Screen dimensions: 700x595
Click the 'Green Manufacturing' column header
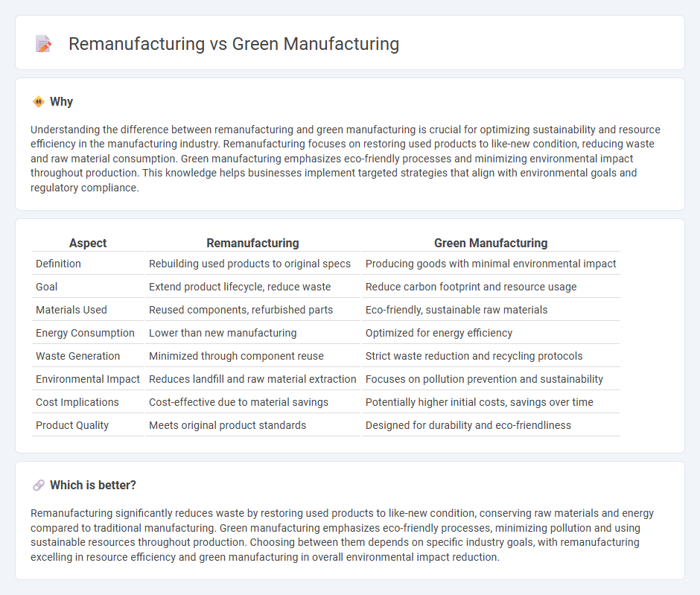(491, 244)
